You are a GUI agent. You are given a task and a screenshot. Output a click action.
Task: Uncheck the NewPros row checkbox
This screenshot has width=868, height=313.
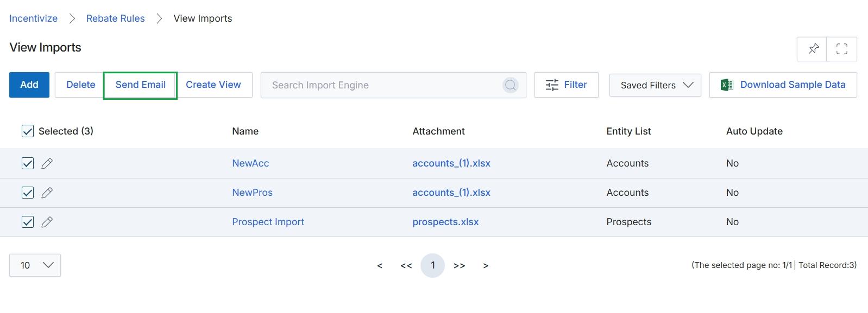28,193
